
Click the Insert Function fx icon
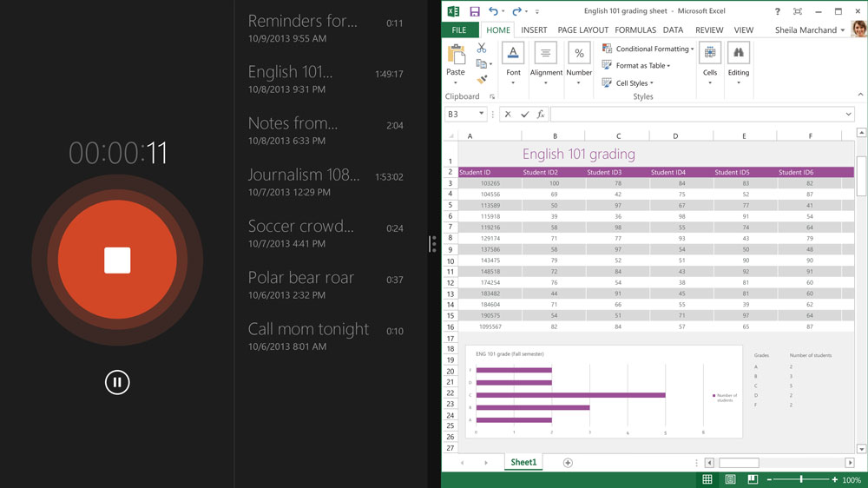(540, 115)
